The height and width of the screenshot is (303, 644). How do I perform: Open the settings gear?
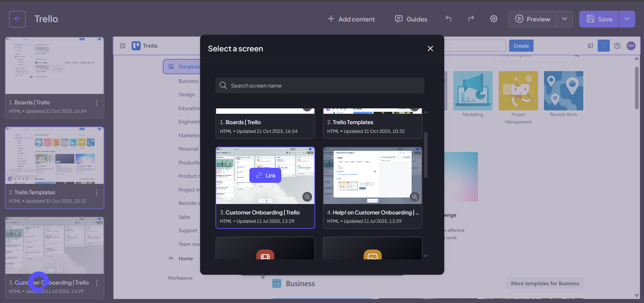[x=494, y=19]
